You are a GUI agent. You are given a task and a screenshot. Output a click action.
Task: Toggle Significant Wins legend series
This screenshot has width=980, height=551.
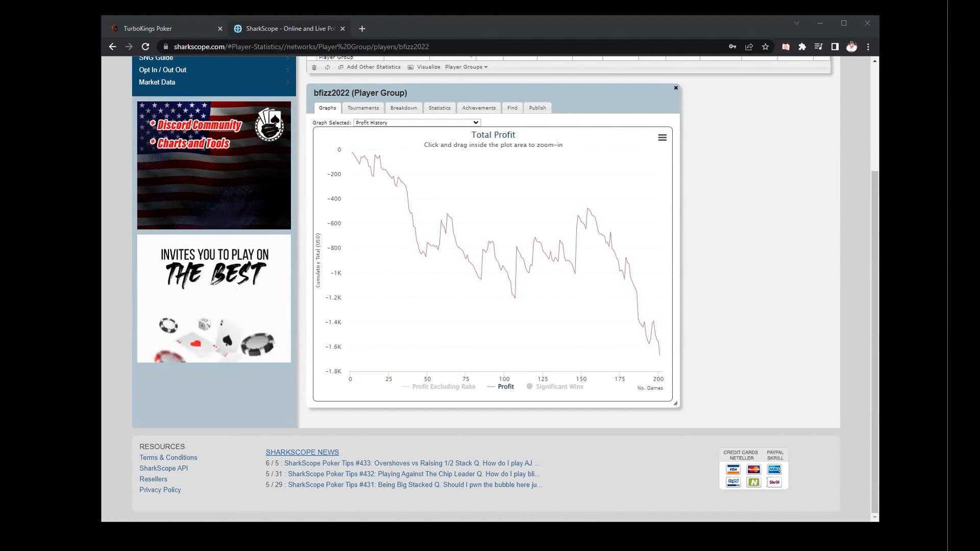point(555,387)
